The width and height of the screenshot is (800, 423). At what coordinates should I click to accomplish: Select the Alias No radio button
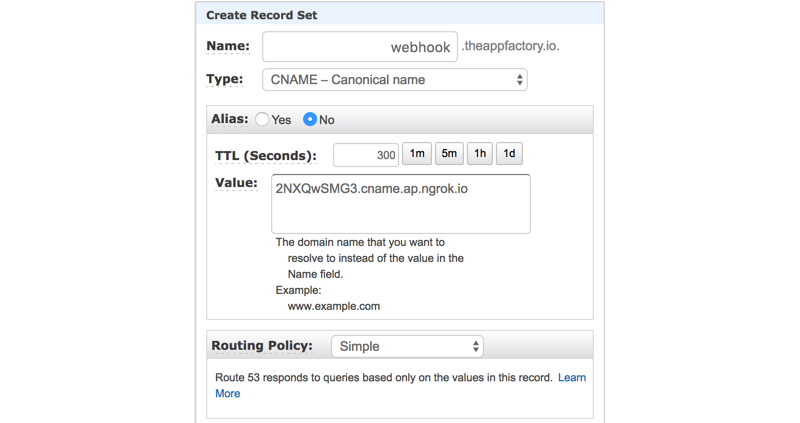[310, 119]
